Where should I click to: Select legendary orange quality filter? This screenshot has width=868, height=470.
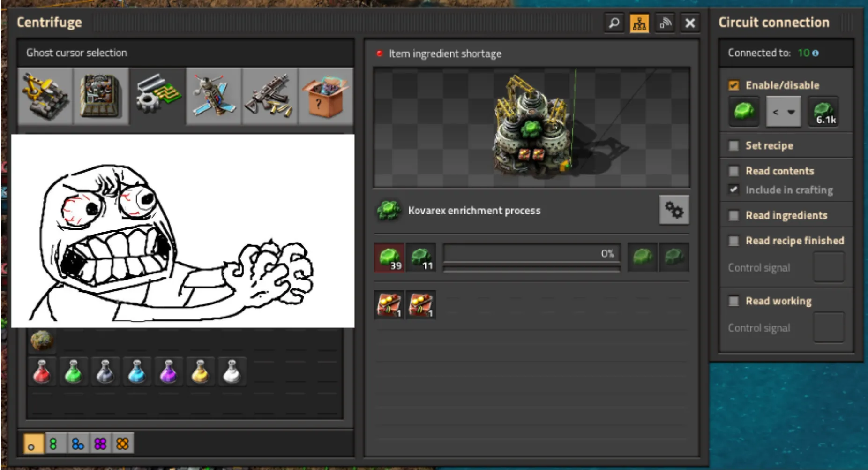(x=123, y=444)
